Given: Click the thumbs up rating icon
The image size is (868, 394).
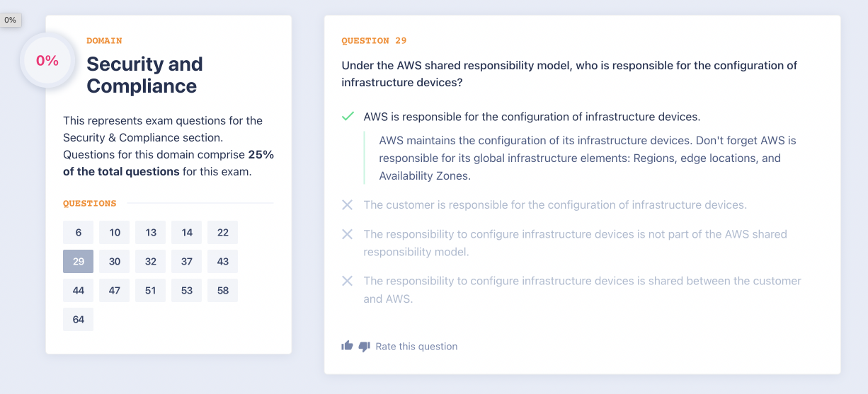Looking at the screenshot, I should 347,346.
